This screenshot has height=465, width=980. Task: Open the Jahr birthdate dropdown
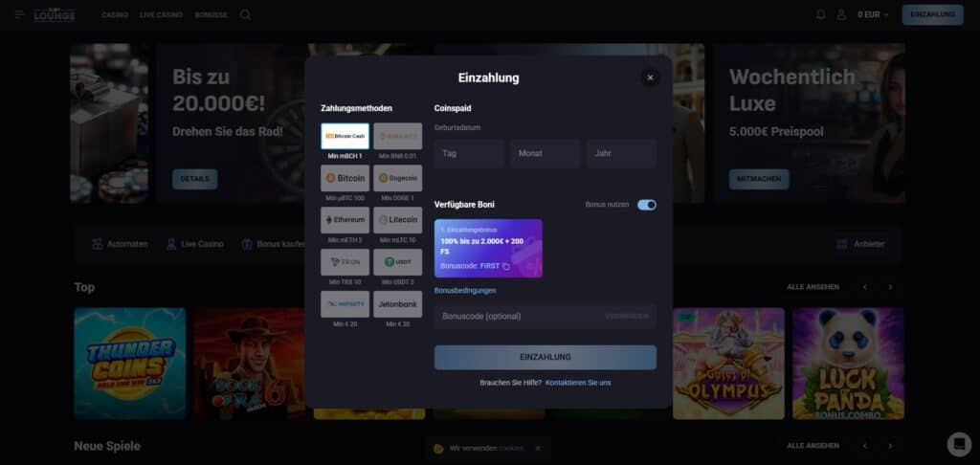click(x=621, y=153)
